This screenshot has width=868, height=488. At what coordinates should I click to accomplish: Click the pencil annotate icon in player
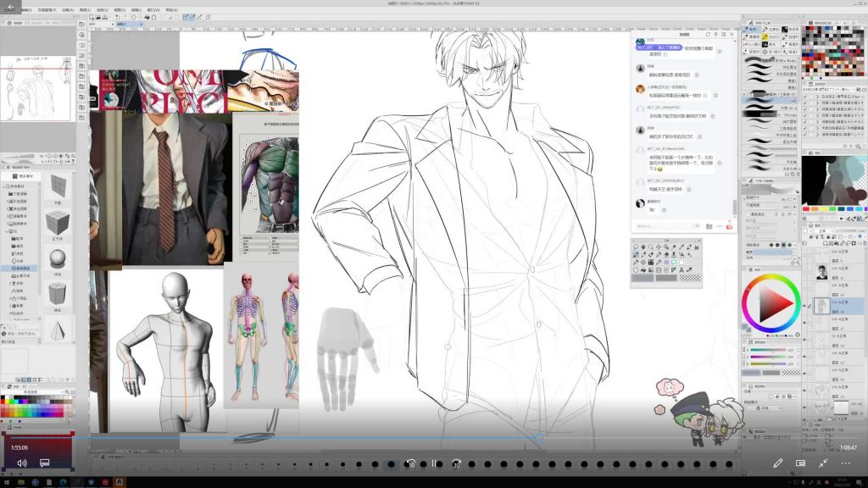(777, 463)
